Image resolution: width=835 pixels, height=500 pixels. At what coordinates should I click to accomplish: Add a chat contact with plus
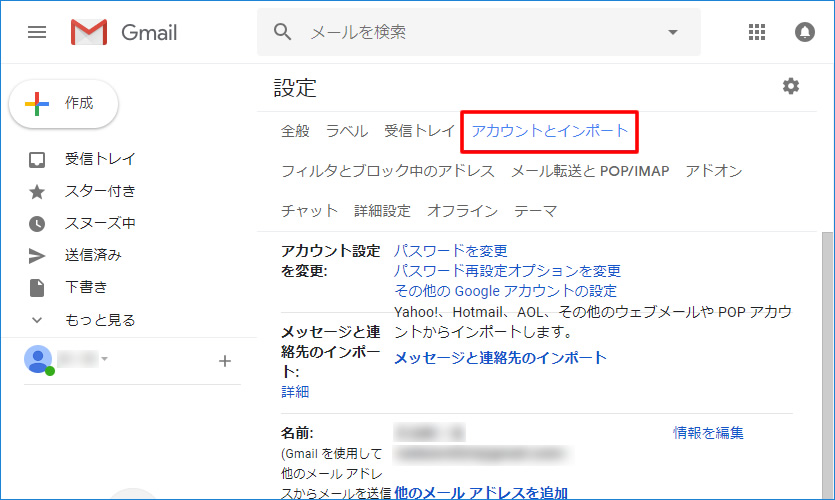(x=225, y=361)
